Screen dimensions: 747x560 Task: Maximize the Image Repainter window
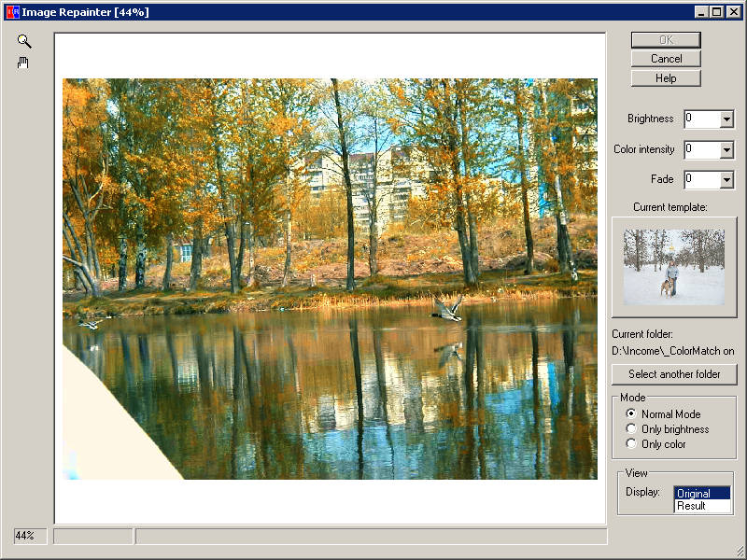(716, 12)
